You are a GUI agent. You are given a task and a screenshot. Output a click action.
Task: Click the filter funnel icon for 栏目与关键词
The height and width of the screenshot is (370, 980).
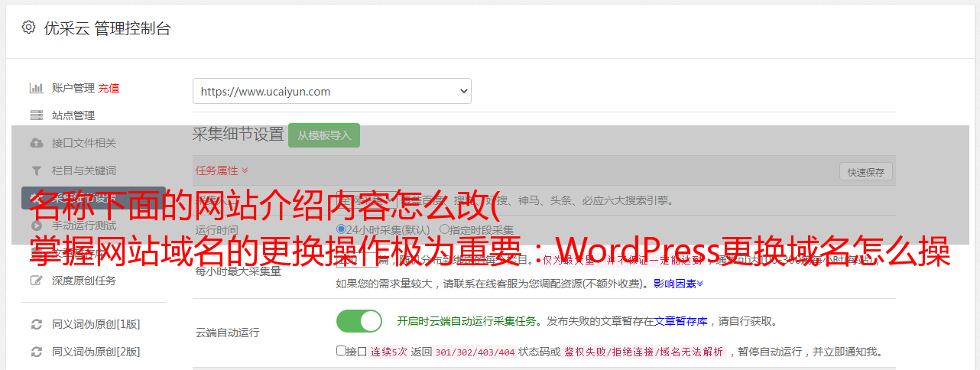[x=36, y=170]
